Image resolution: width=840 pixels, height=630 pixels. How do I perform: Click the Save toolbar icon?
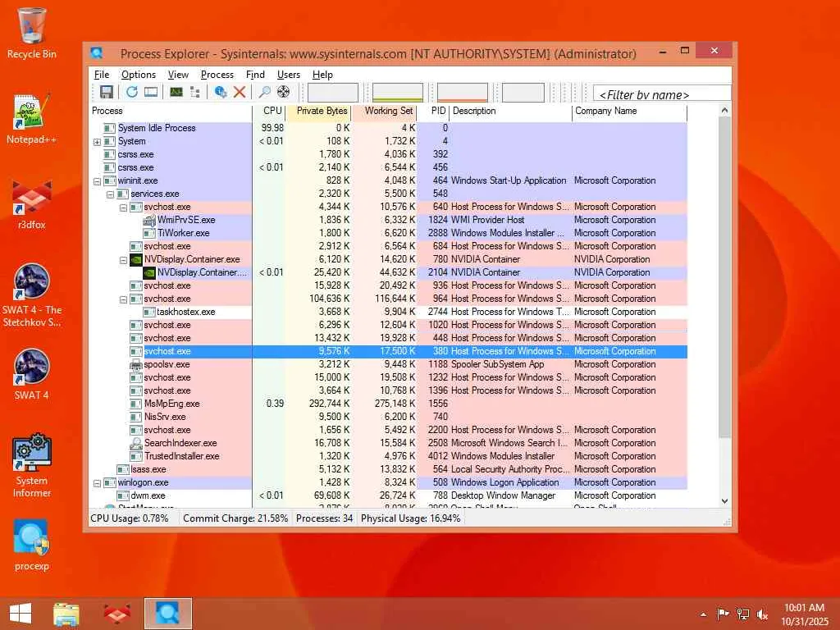point(106,92)
